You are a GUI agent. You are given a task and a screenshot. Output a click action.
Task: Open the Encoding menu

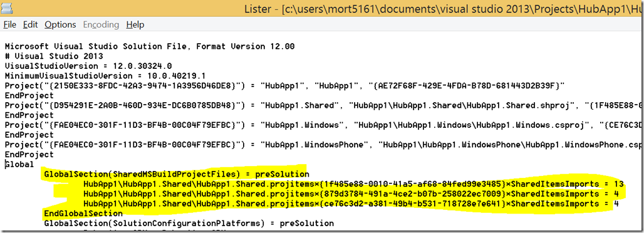pos(101,24)
